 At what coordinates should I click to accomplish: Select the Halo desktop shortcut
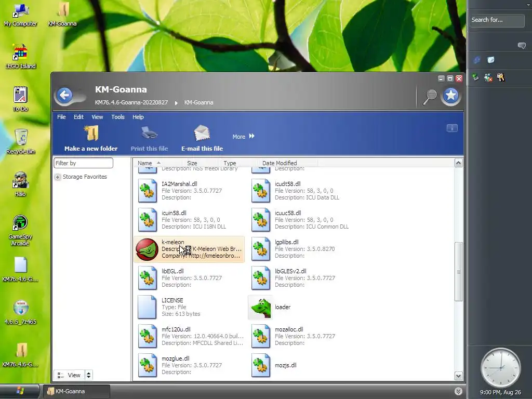[x=20, y=184]
